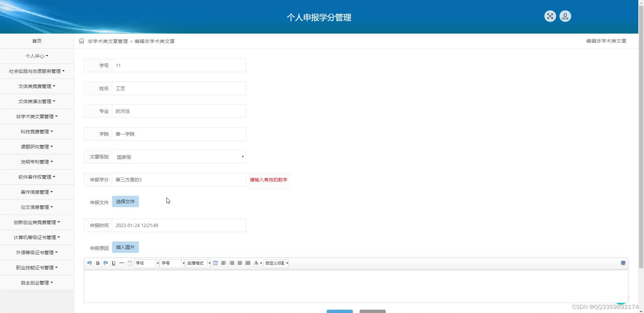Image resolution: width=644 pixels, height=313 pixels.
Task: Open the 字号 font size dropdown
Action: coord(172,263)
